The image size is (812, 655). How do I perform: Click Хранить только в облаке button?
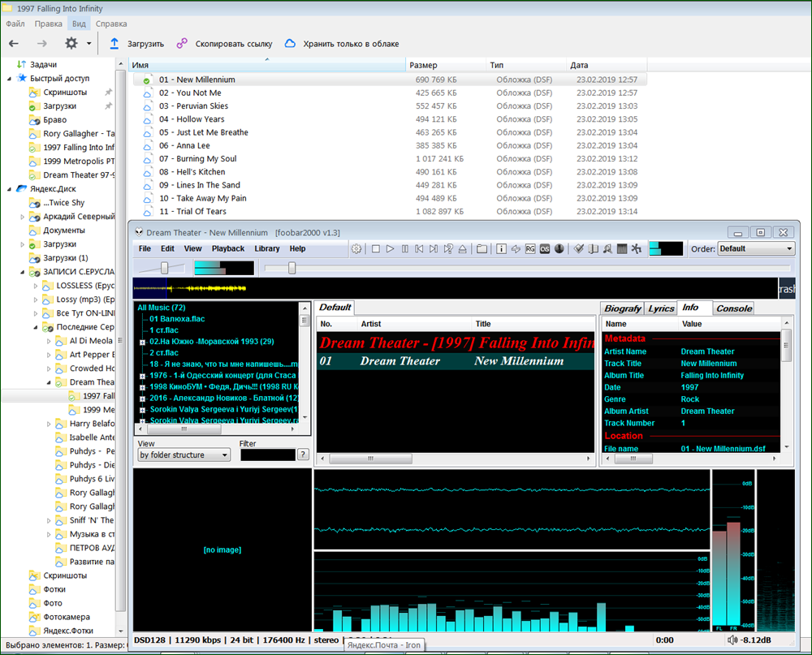pyautogui.click(x=342, y=44)
